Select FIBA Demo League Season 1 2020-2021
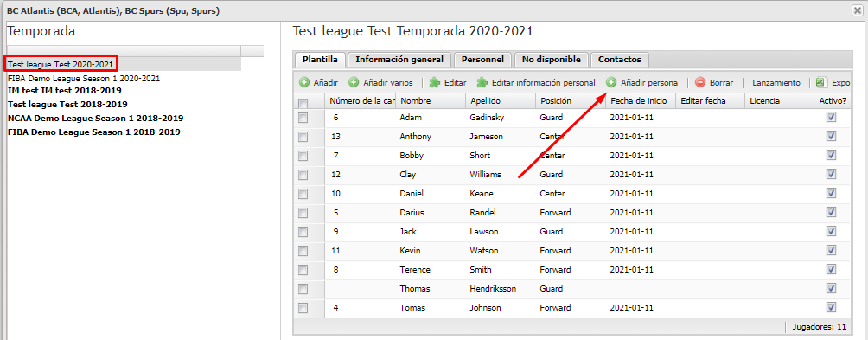Viewport: 868px width, 340px height. point(84,79)
